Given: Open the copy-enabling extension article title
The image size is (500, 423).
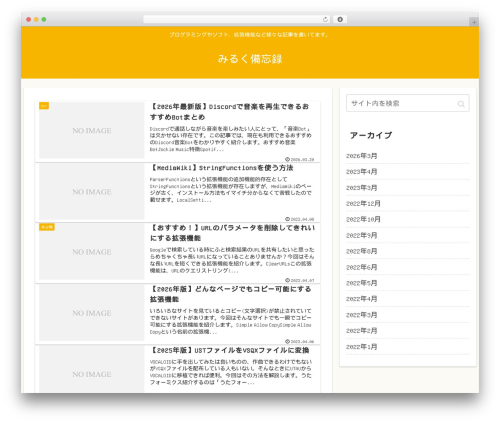Looking at the screenshot, I should coord(230,294).
